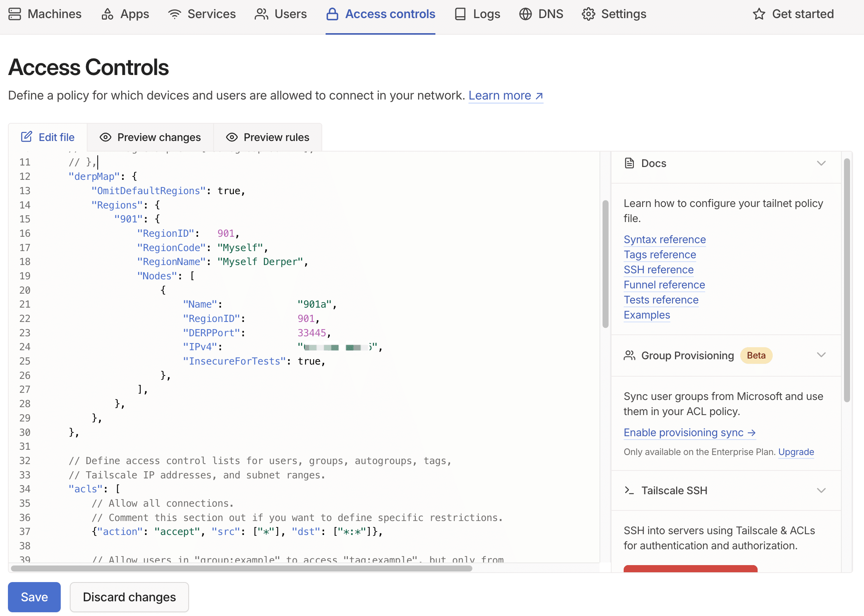
Task: Open the Tags reference link
Action: pos(660,254)
